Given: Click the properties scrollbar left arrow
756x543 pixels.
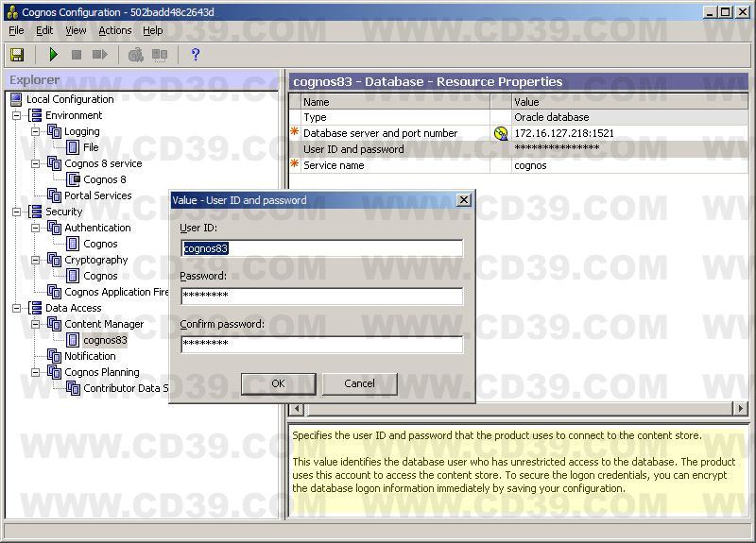Looking at the screenshot, I should 297,409.
